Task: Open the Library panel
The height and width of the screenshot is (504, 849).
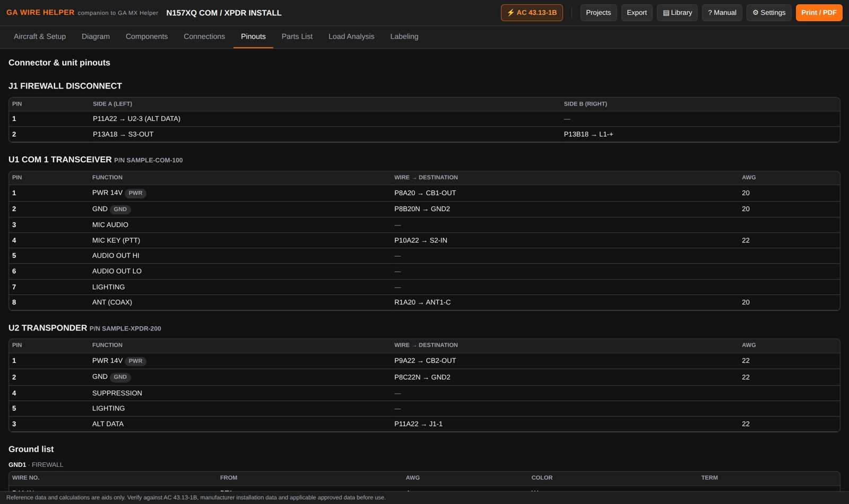Action: (x=678, y=13)
